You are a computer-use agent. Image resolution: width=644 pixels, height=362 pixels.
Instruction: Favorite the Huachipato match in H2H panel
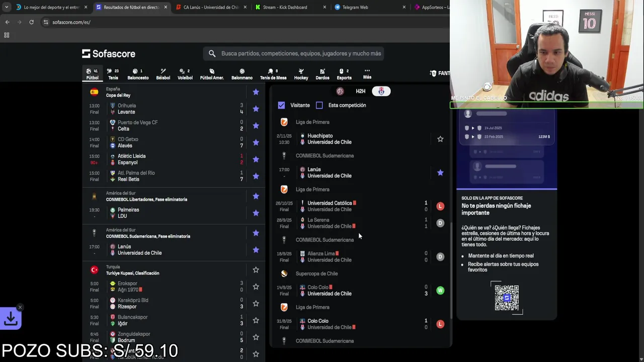(x=440, y=139)
